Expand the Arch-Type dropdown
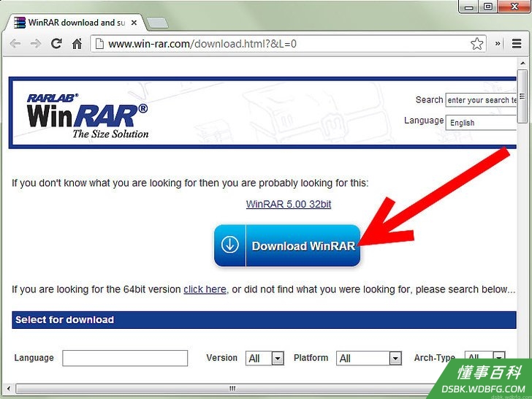Image resolution: width=532 pixels, height=399 pixels. [x=484, y=357]
